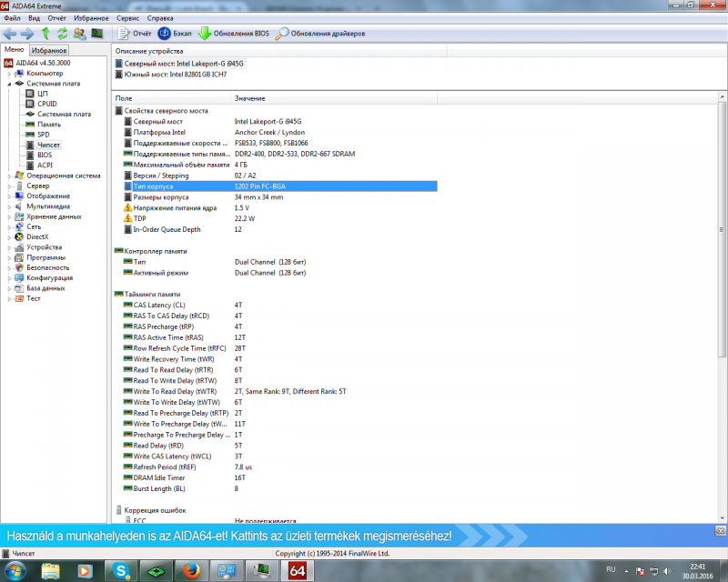Click the green Refresh toolbar icon
The image size is (728, 582).
coord(62,34)
